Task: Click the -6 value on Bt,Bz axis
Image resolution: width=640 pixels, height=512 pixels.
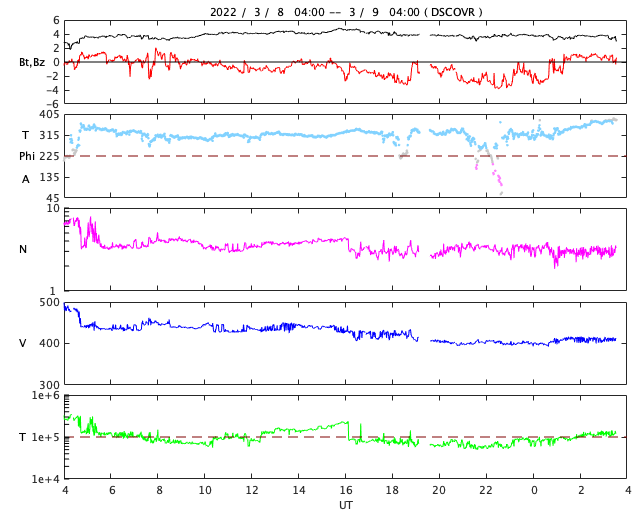Action: [53, 104]
